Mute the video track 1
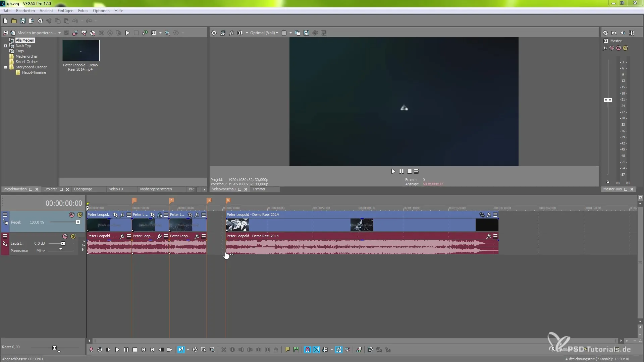 (x=72, y=215)
